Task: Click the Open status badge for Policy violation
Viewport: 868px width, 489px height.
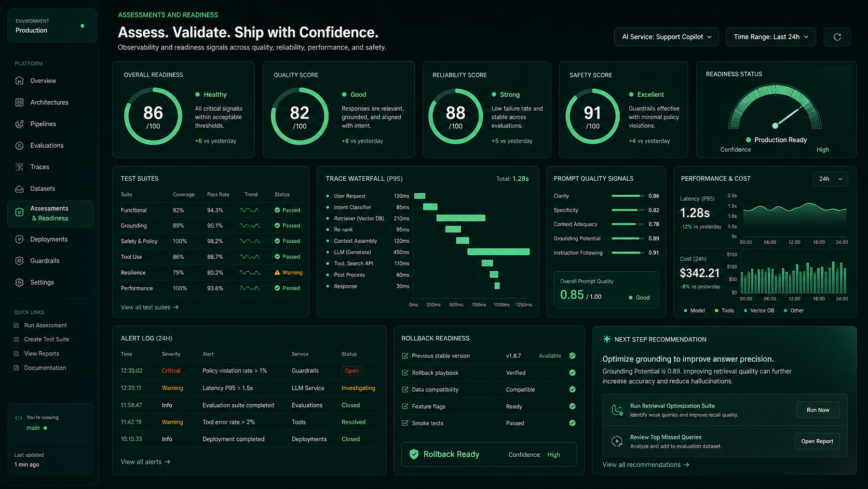Action: click(x=351, y=371)
